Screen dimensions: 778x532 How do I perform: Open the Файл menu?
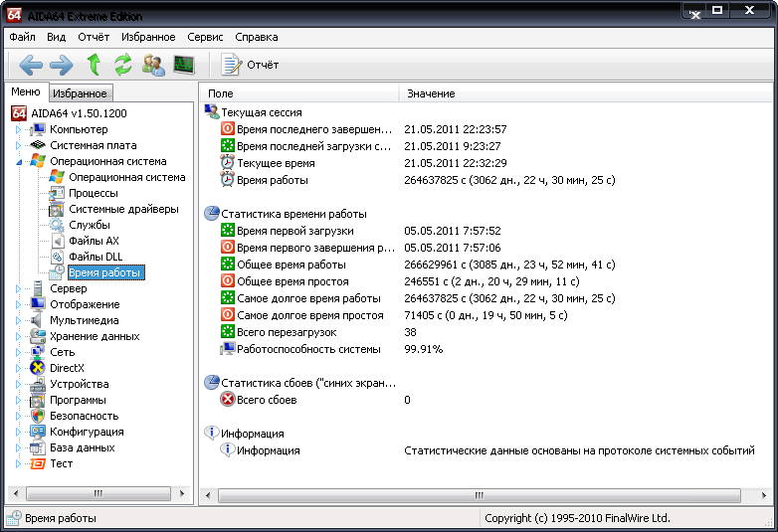click(22, 37)
